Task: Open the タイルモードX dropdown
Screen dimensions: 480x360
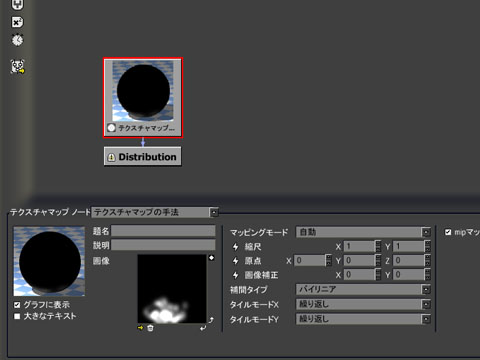Action: click(363, 304)
